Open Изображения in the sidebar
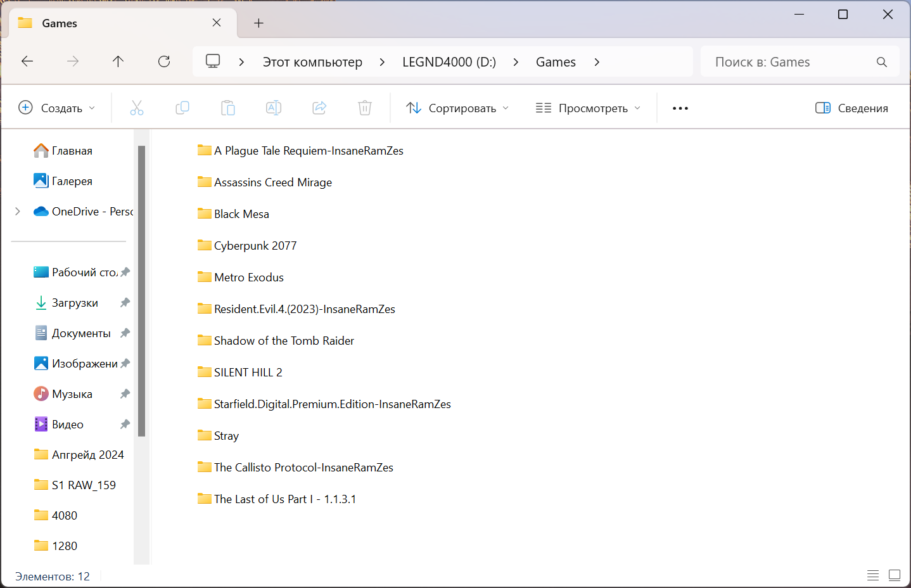Image resolution: width=911 pixels, height=588 pixels. point(75,364)
